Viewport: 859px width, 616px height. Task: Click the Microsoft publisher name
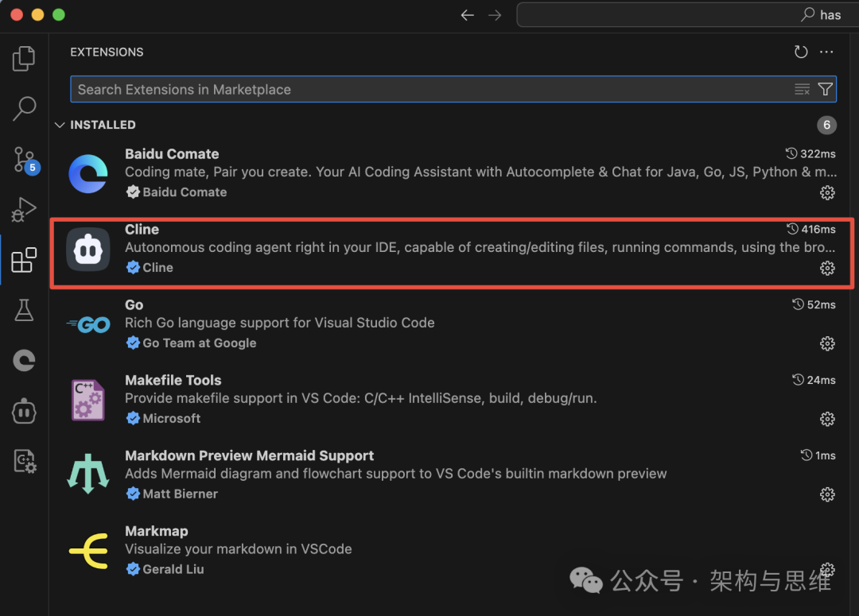pos(172,418)
